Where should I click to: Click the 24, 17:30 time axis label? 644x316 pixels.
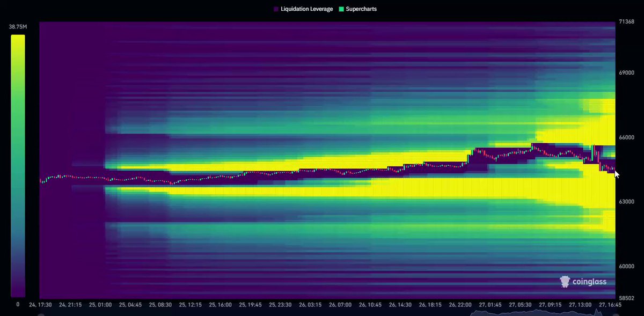[x=40, y=305]
